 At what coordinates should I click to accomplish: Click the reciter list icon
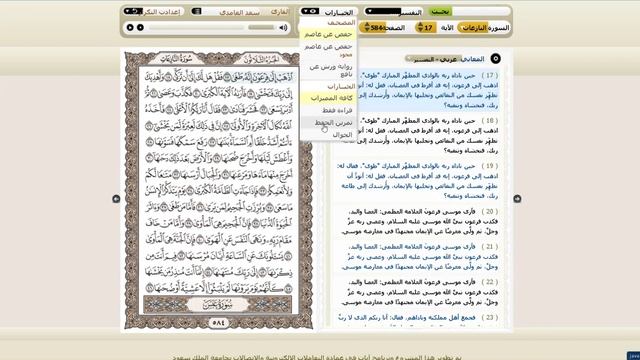point(196,11)
